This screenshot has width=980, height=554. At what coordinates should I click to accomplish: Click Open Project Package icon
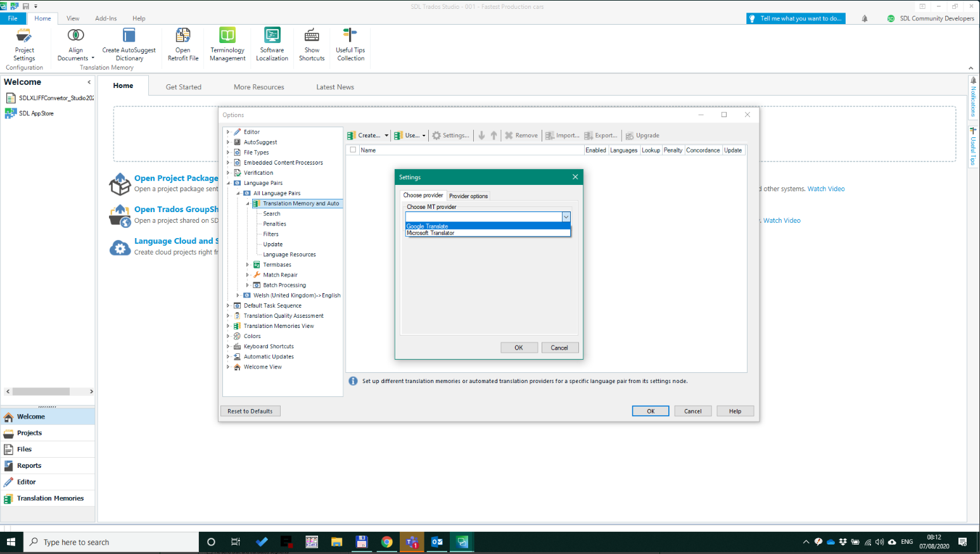coord(120,184)
